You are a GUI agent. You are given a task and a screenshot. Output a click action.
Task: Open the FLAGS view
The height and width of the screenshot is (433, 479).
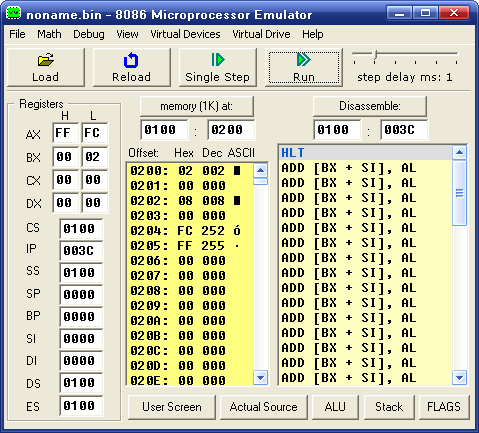(x=444, y=407)
